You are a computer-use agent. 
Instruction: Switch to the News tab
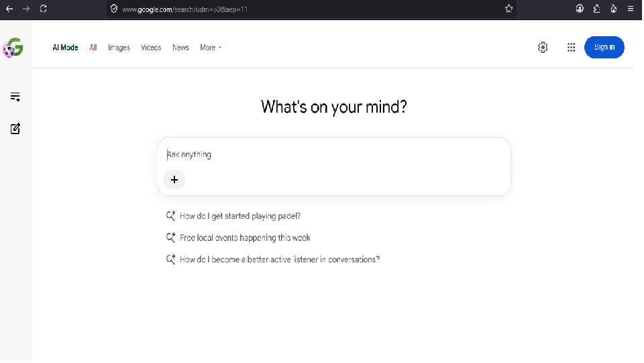tap(180, 48)
